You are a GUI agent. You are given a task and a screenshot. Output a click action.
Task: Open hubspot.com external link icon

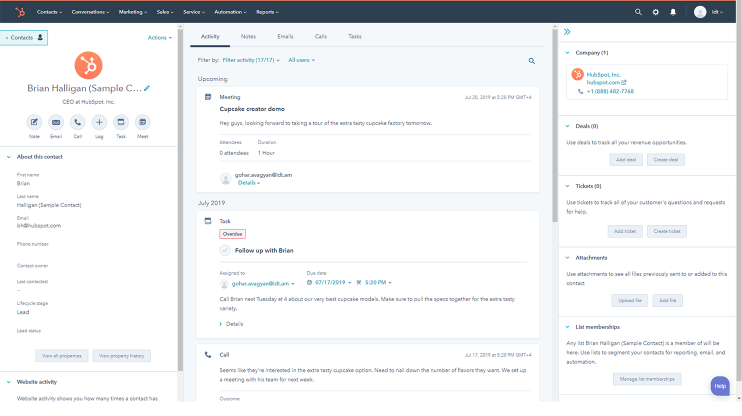pos(624,82)
